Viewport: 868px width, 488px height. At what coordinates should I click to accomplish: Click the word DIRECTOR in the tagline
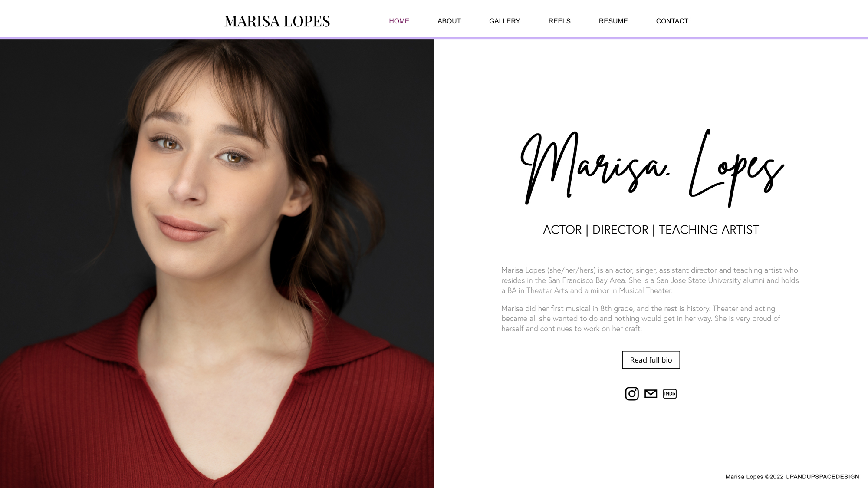point(620,230)
